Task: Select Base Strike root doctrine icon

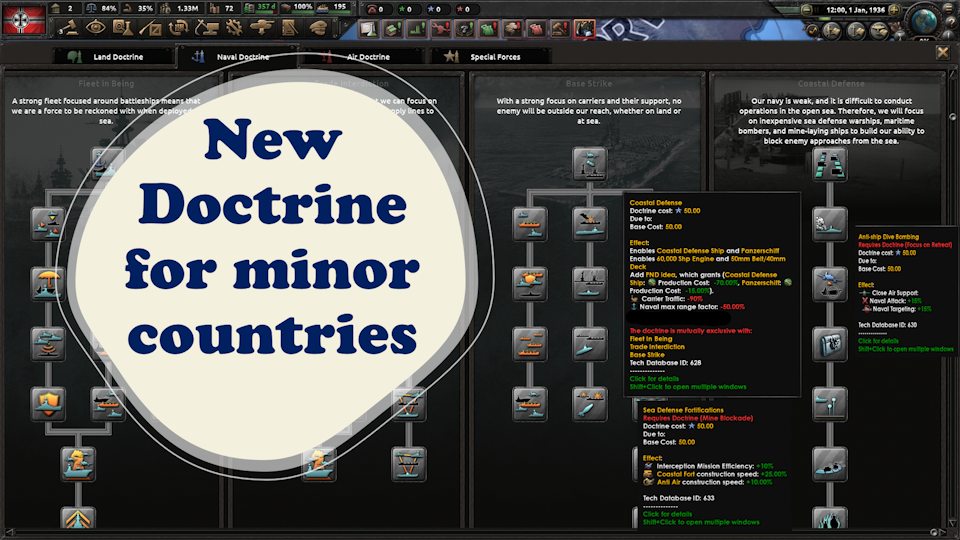Action: click(x=590, y=163)
